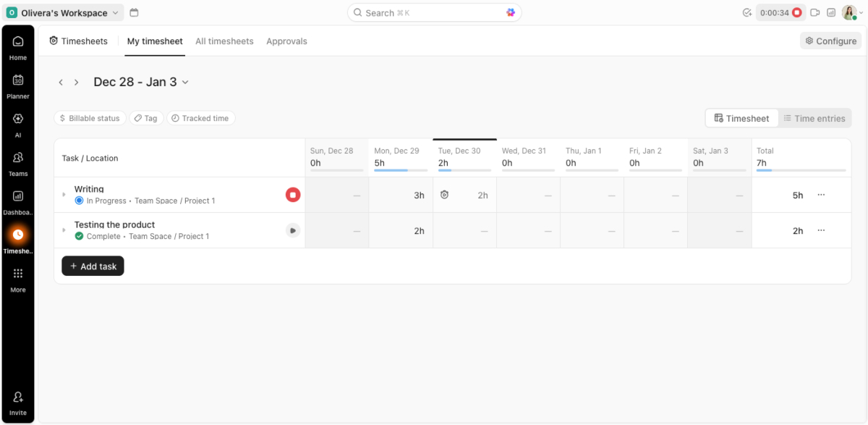Click the Fri, Jan 2 column header
The height and width of the screenshot is (425, 868).
(655, 157)
